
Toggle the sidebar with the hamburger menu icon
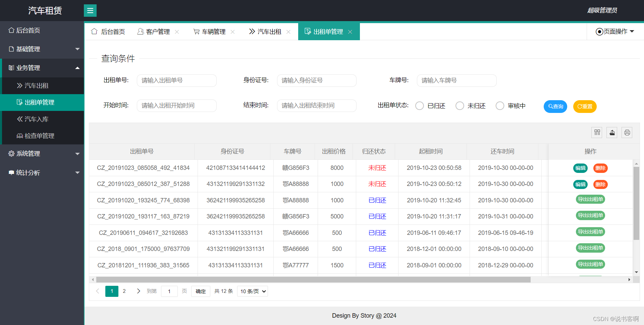tap(90, 10)
